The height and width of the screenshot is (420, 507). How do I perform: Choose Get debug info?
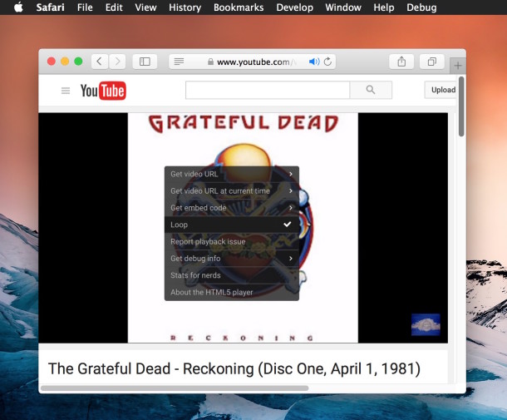pos(232,258)
